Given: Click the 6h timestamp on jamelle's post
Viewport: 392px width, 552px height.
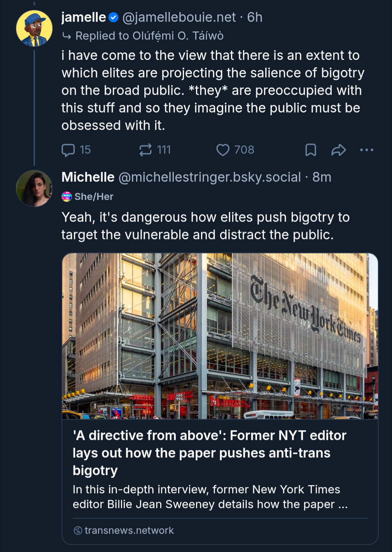Looking at the screenshot, I should (x=255, y=18).
